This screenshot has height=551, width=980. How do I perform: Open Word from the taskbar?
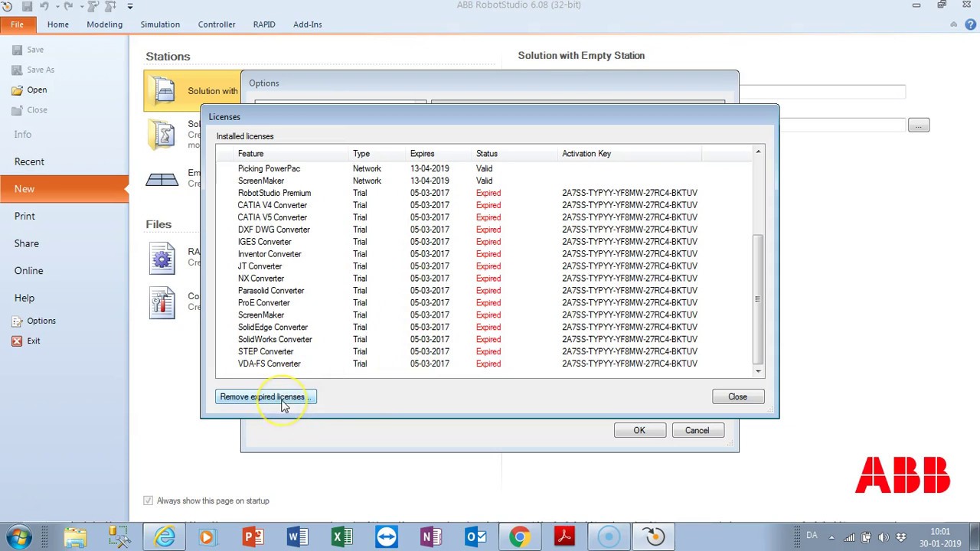[297, 536]
